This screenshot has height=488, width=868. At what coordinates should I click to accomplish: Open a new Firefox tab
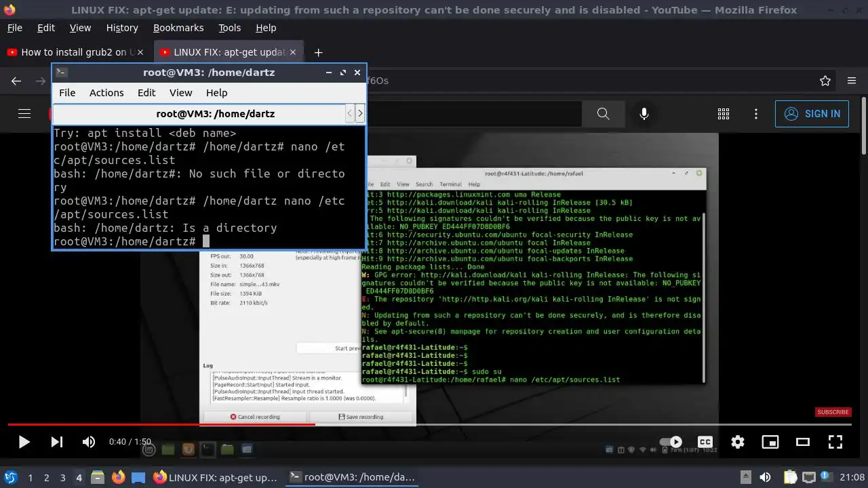[318, 52]
